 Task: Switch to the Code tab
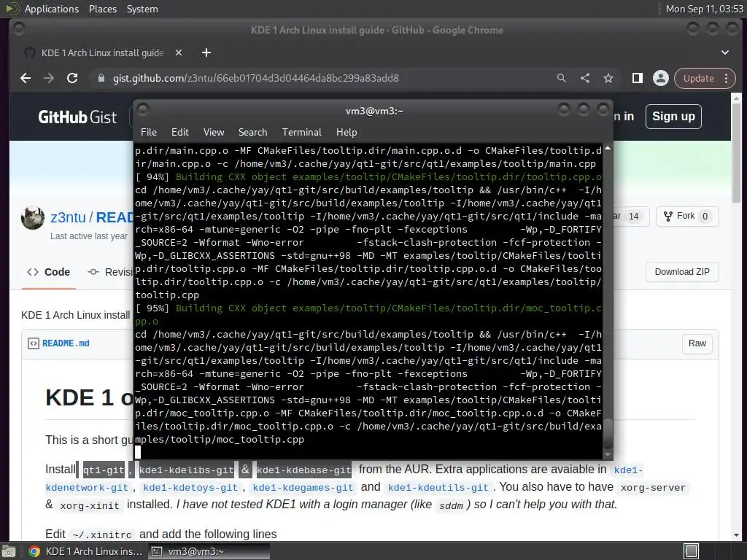pos(49,272)
